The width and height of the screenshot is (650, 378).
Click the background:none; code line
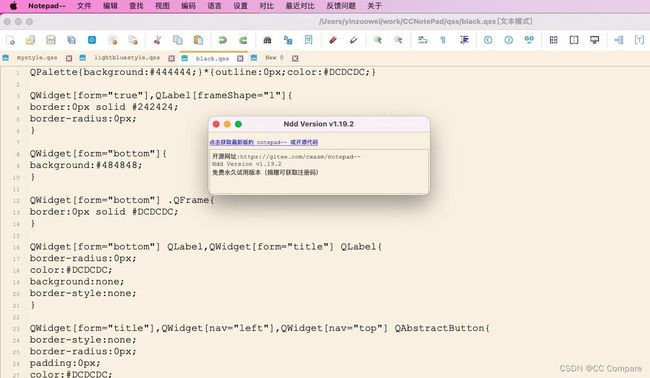point(77,281)
